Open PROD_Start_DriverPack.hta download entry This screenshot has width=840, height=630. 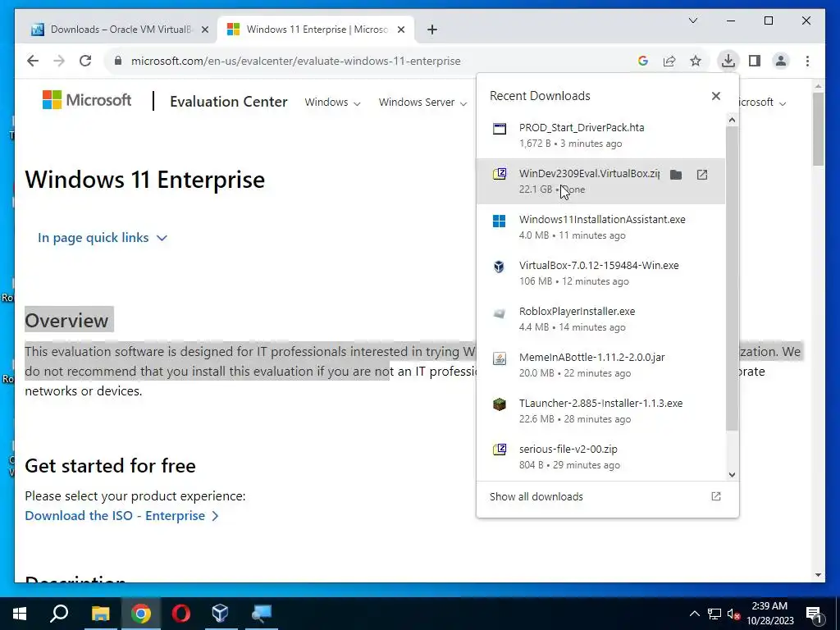click(x=600, y=135)
